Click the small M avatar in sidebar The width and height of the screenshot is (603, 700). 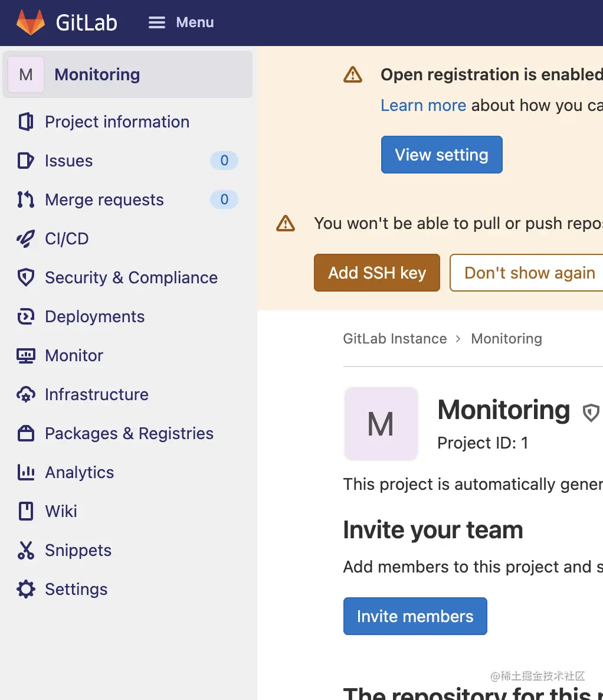click(x=26, y=74)
